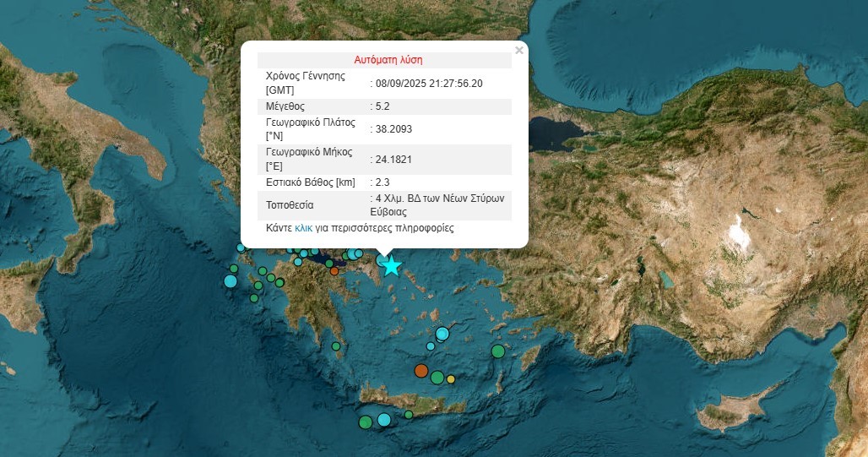Select the large cyan marker in the Ionian Sea
This screenshot has height=457, width=868.
click(x=231, y=281)
